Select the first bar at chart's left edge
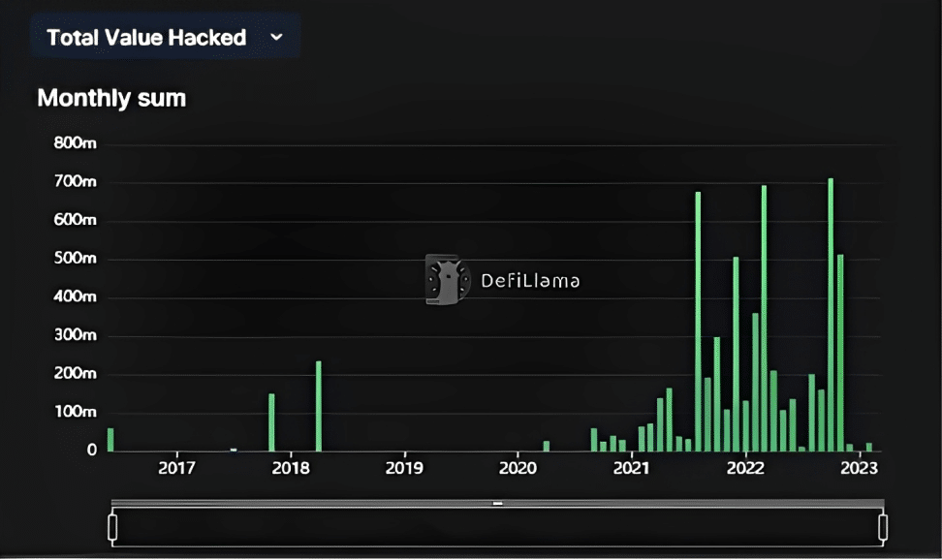The width and height of the screenshot is (942, 560). pyautogui.click(x=110, y=440)
